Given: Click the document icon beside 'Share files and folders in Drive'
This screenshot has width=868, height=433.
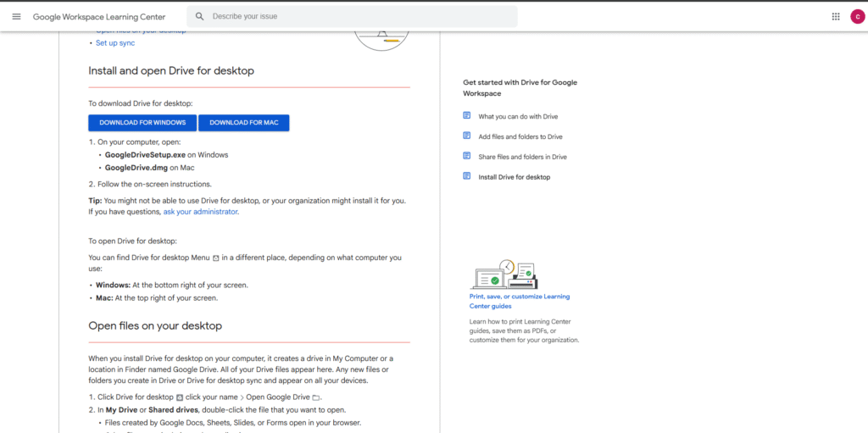Looking at the screenshot, I should pyautogui.click(x=466, y=156).
